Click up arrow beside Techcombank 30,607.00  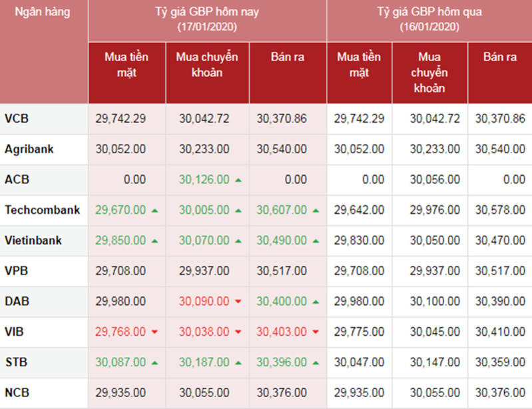pos(316,210)
